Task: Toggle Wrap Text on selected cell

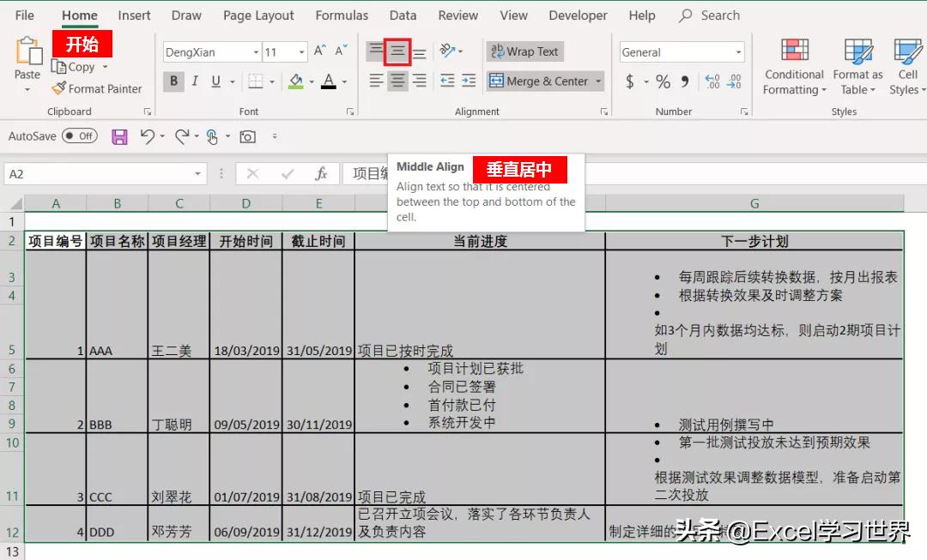Action: coord(524,51)
